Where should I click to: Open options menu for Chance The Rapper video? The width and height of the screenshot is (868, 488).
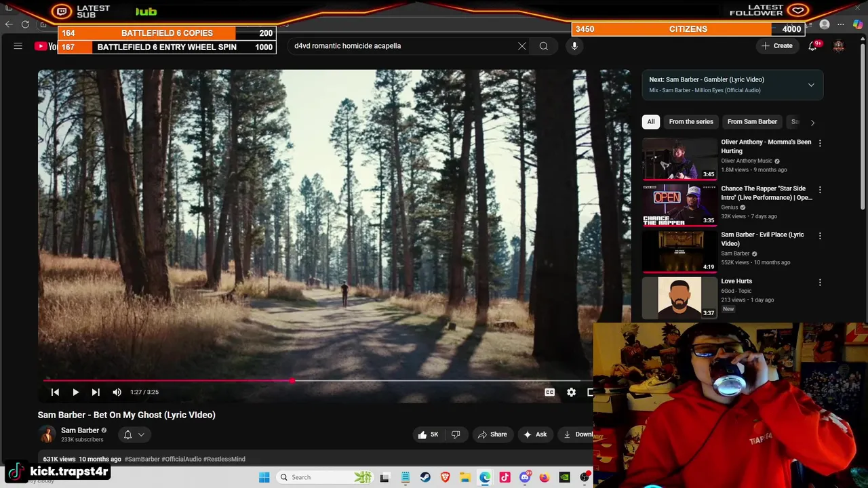pyautogui.click(x=820, y=190)
